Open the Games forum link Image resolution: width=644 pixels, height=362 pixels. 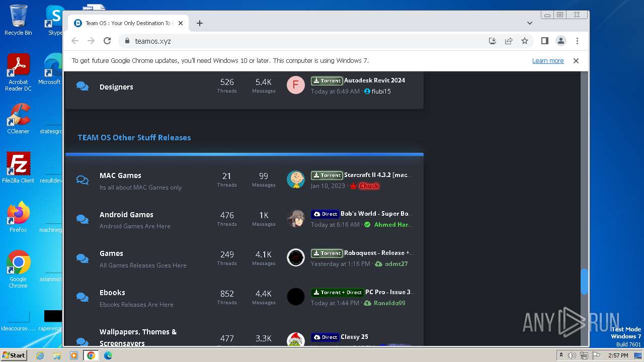111,253
